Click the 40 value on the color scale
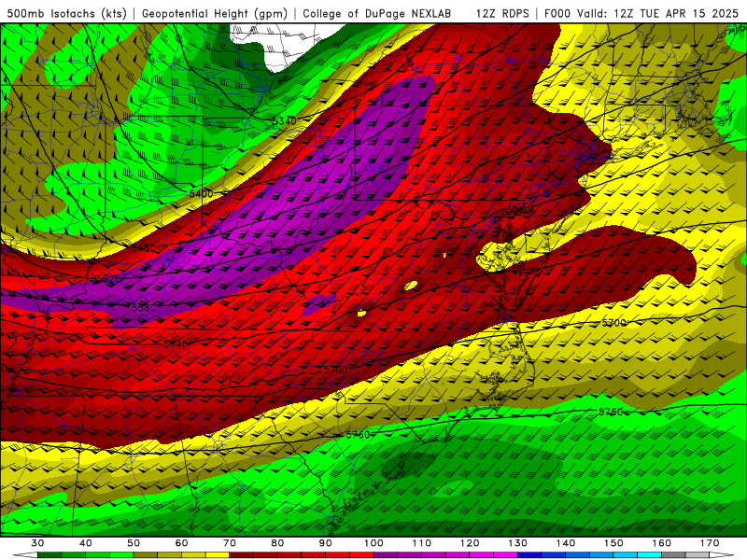The height and width of the screenshot is (560, 747). 86,543
